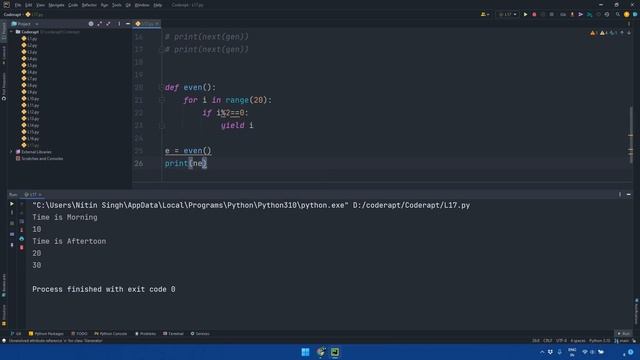The width and height of the screenshot is (640, 360).
Task: Open the Help menu
Action: [158, 5]
